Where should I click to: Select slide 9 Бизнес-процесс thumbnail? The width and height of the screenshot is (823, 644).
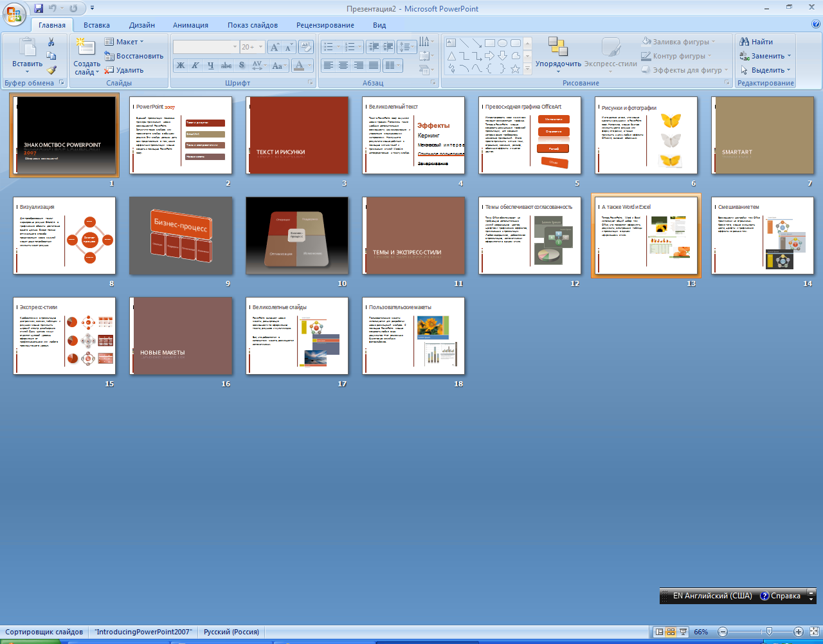tap(181, 236)
